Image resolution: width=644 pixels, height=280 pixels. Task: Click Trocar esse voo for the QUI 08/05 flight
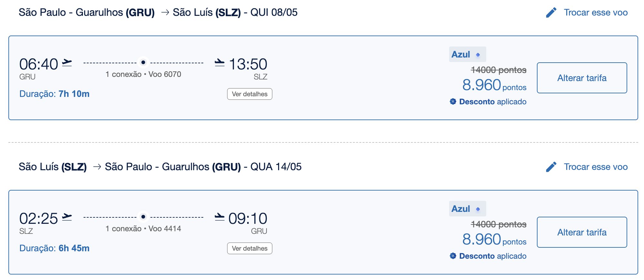pyautogui.click(x=596, y=13)
